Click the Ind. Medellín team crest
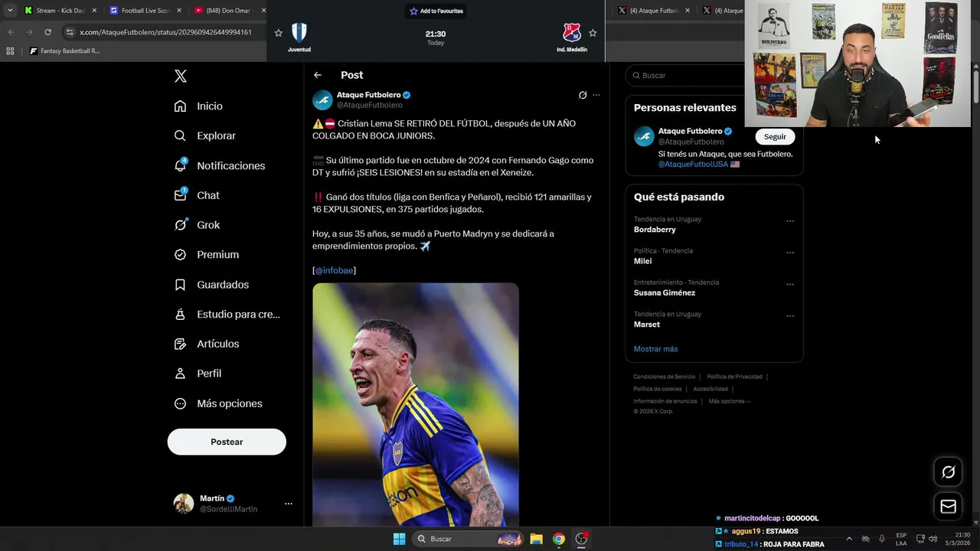 (x=572, y=32)
